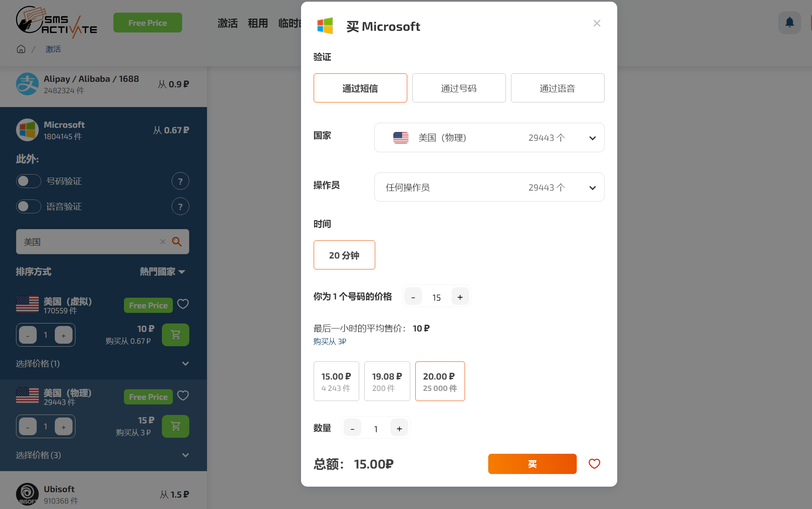Select the Ubisoft service row
The height and width of the screenshot is (509, 812).
pos(103,493)
